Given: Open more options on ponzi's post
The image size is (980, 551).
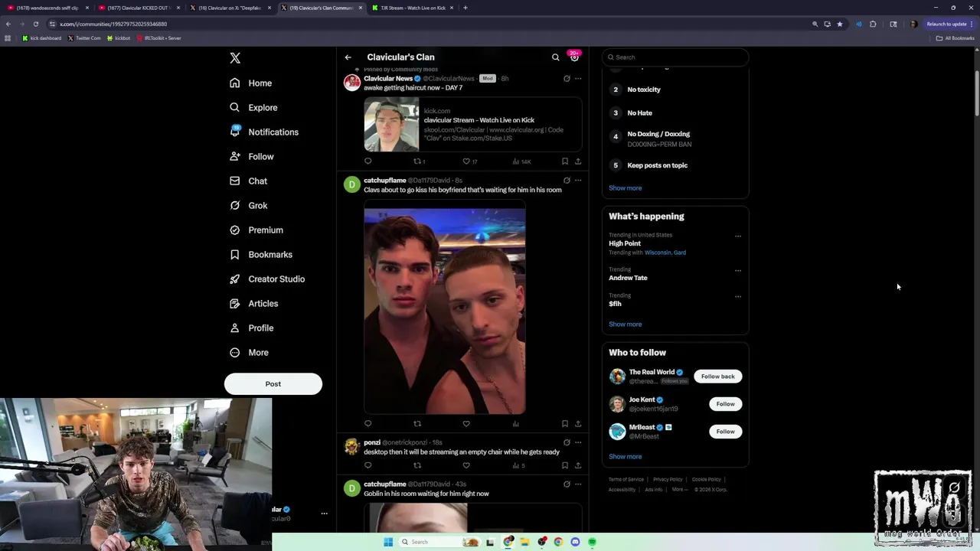Looking at the screenshot, I should coord(578,442).
